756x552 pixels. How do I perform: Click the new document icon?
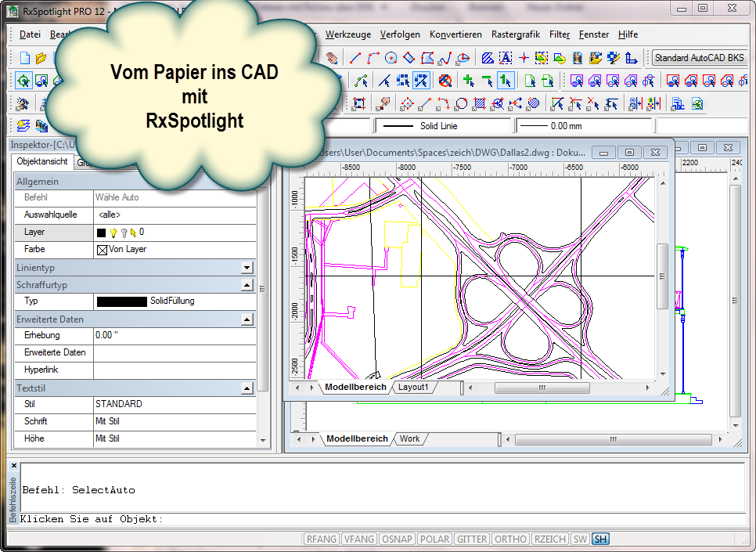(x=24, y=58)
